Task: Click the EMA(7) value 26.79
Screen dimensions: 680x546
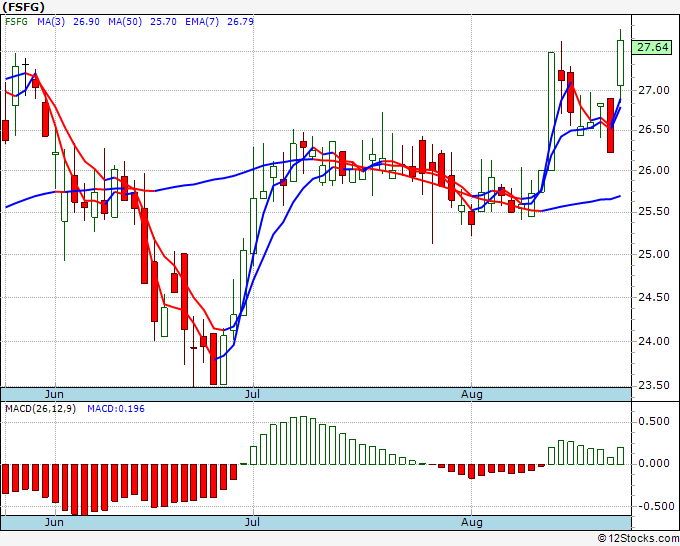Action: 240,22
